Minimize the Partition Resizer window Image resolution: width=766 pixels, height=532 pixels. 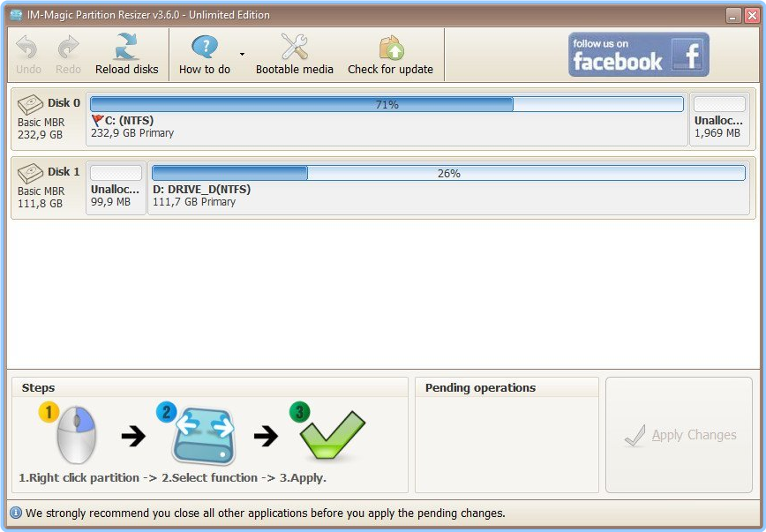pyautogui.click(x=732, y=16)
